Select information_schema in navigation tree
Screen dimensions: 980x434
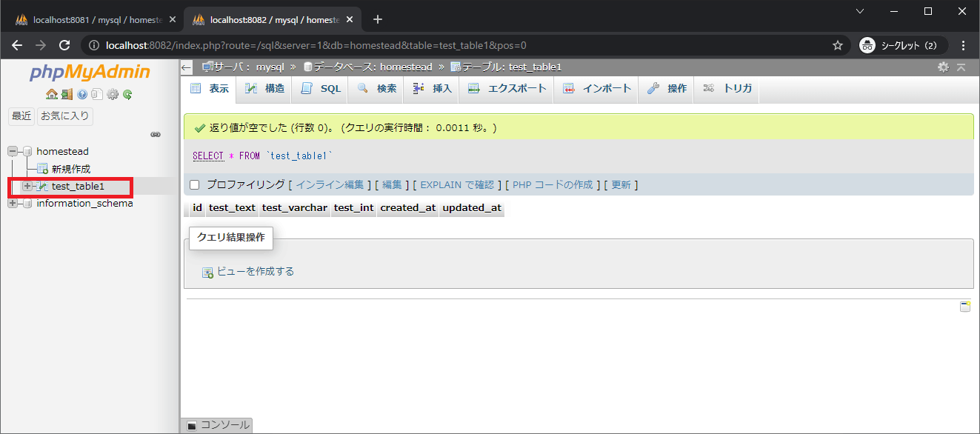pos(84,203)
